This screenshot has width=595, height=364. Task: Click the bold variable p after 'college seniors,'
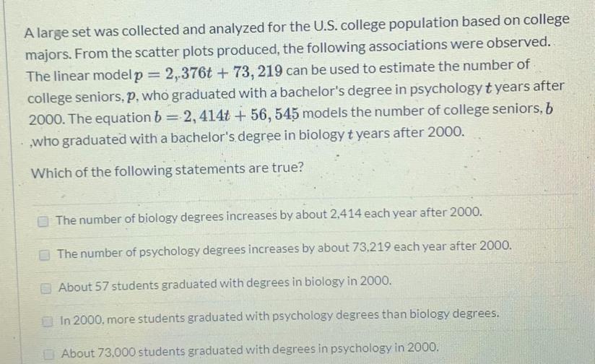[131, 96]
